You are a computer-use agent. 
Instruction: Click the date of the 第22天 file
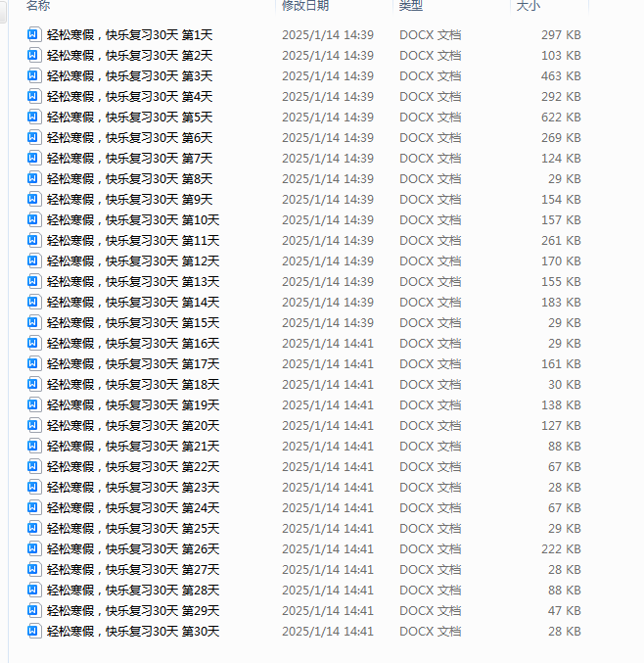pyautogui.click(x=328, y=467)
